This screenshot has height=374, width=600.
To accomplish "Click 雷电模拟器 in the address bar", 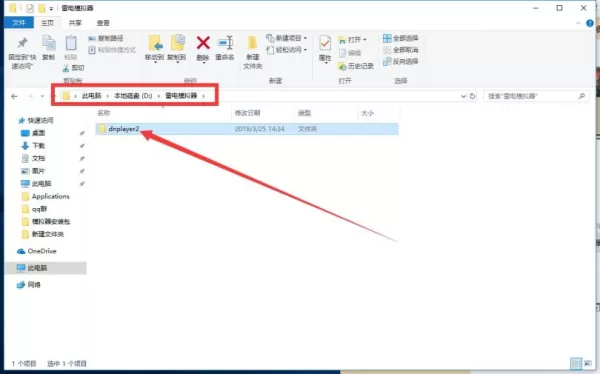I will [181, 96].
